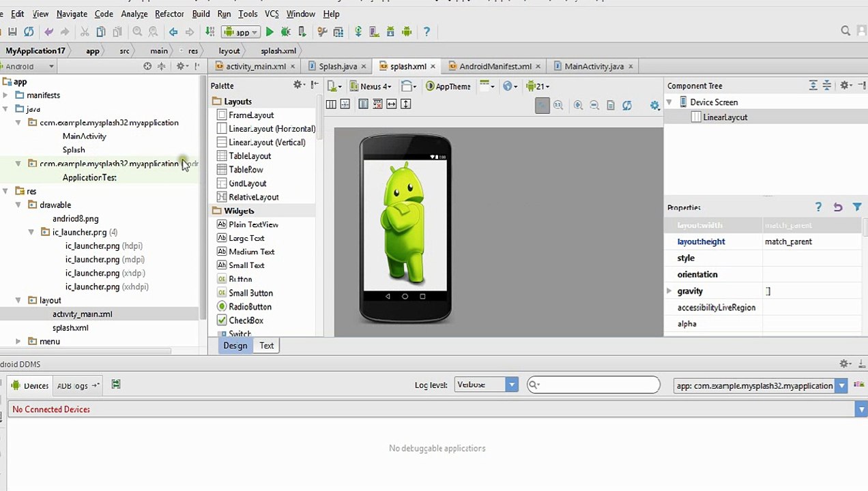Open the Android Device Monitor icon
Viewport: 868px width, 491px height.
tap(407, 31)
